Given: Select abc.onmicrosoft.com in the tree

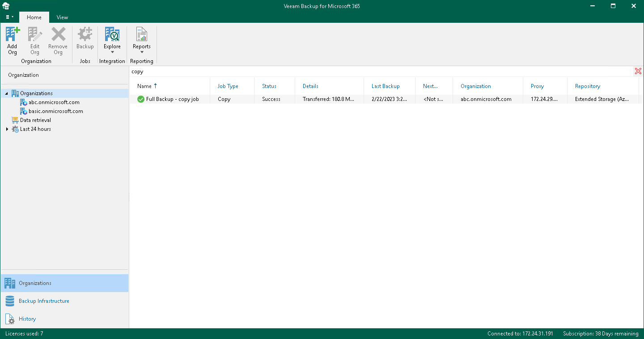Looking at the screenshot, I should tap(54, 102).
